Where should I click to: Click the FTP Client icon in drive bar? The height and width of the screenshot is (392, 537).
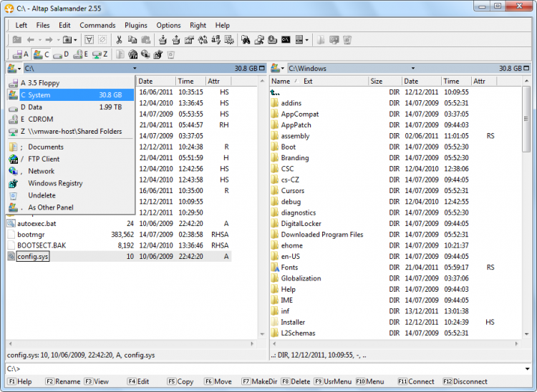pyautogui.click(x=132, y=54)
